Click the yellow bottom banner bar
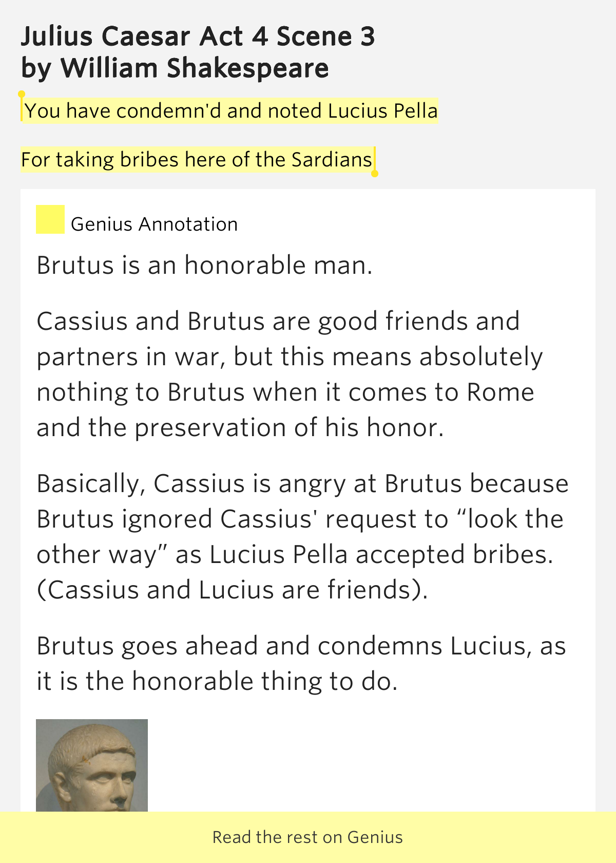The width and height of the screenshot is (616, 863). point(308,837)
